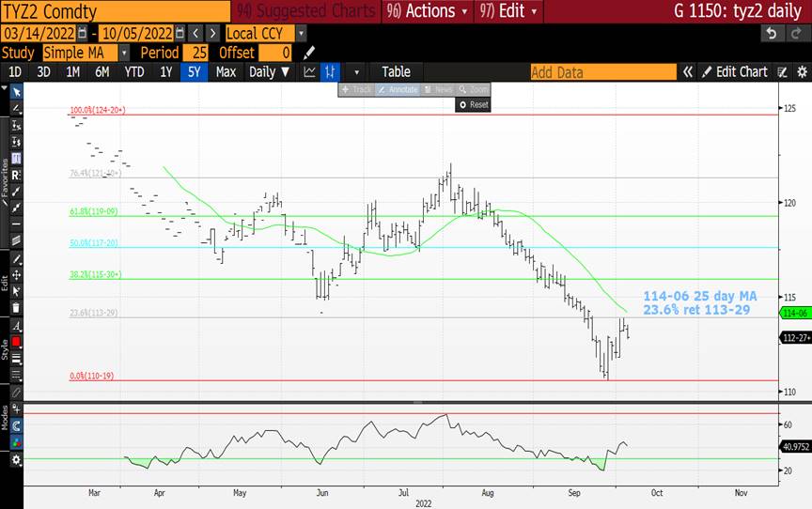Click the TYZ2 Comdty security field

(116, 11)
